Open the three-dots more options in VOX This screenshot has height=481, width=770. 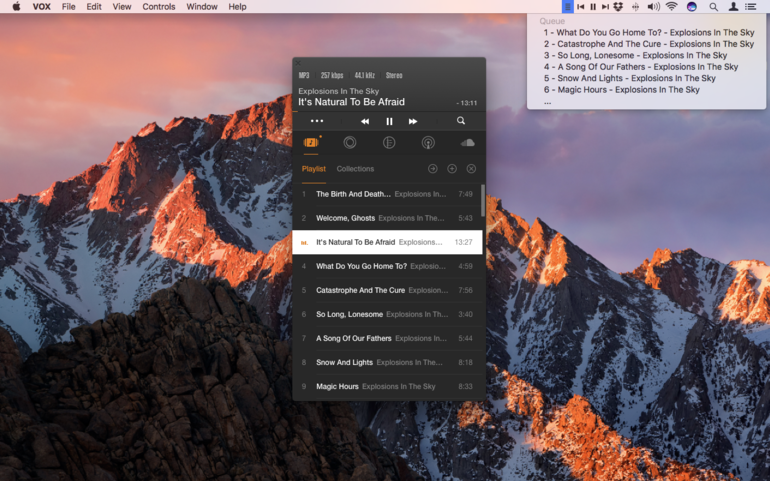317,121
